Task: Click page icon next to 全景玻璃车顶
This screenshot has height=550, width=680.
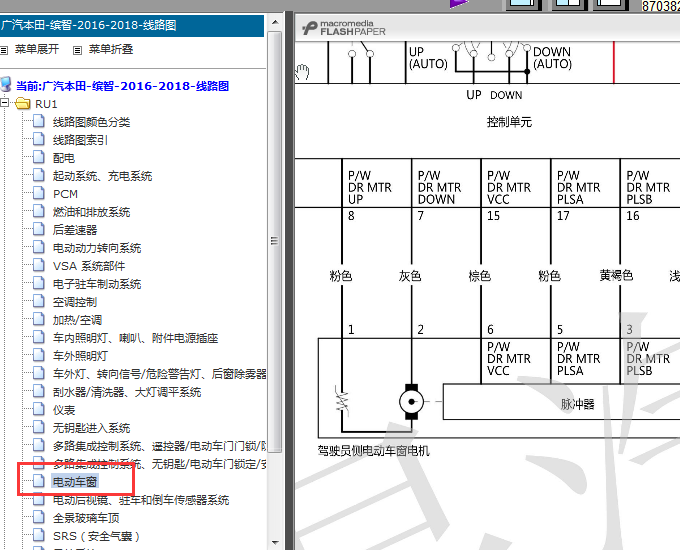Action: tap(39, 517)
